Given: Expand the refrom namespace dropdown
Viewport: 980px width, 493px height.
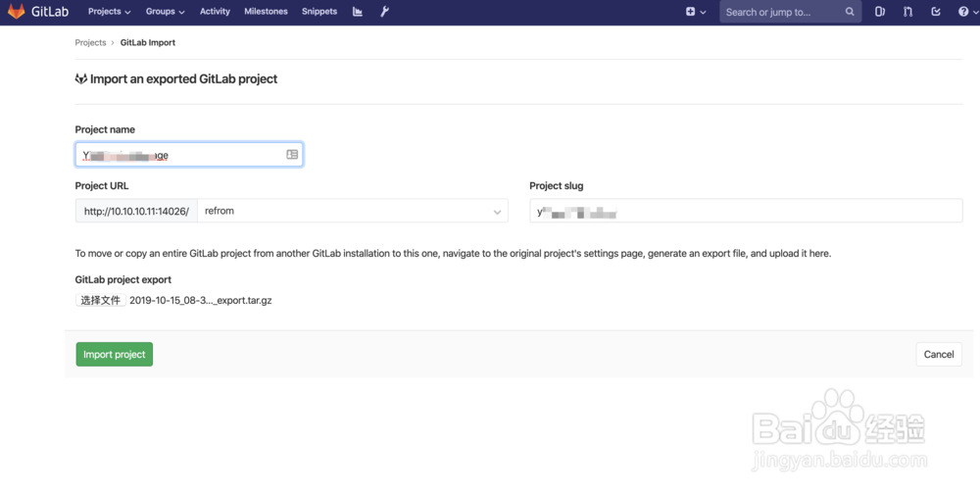Looking at the screenshot, I should pyautogui.click(x=353, y=211).
